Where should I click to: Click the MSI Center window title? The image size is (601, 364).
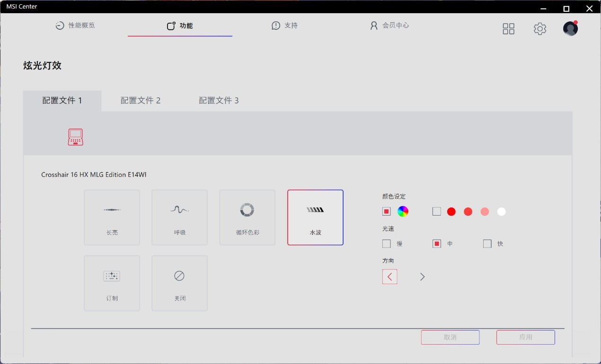(22, 7)
